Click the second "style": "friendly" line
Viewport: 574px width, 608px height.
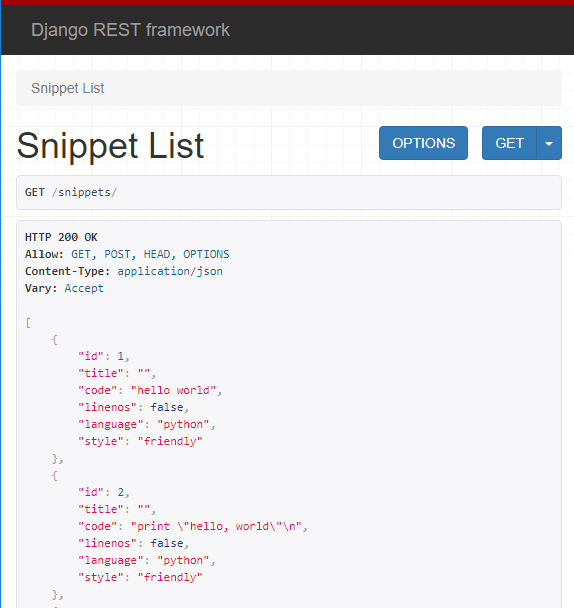coord(140,577)
